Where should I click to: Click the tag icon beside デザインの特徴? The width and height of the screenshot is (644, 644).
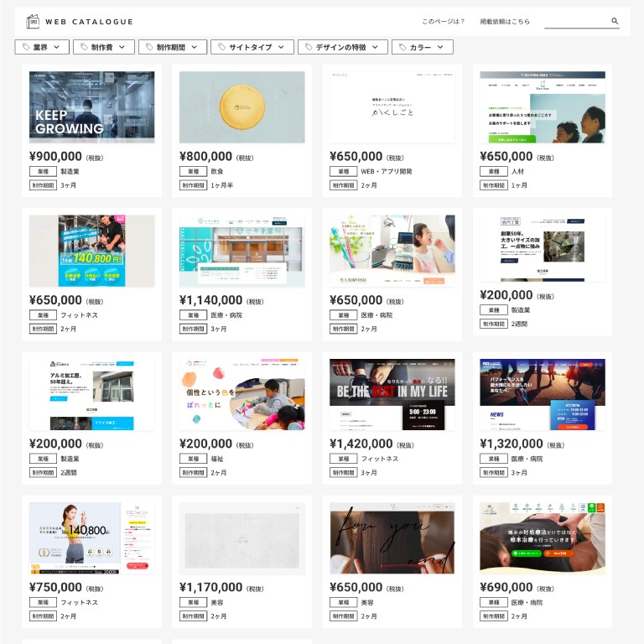pos(309,47)
